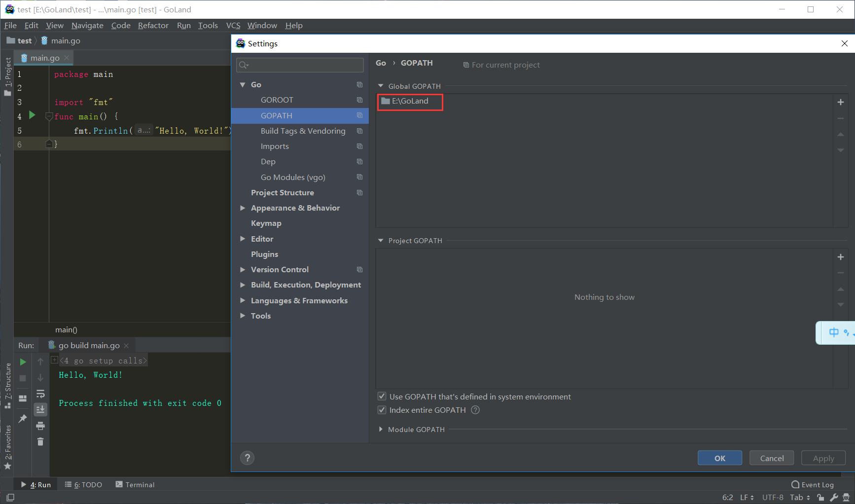Toggle soft-wrap in Run console
Image resolution: width=855 pixels, height=504 pixels.
tap(40, 394)
